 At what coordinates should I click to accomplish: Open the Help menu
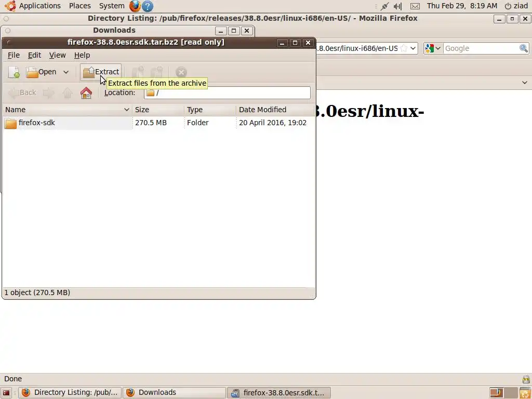[82, 55]
